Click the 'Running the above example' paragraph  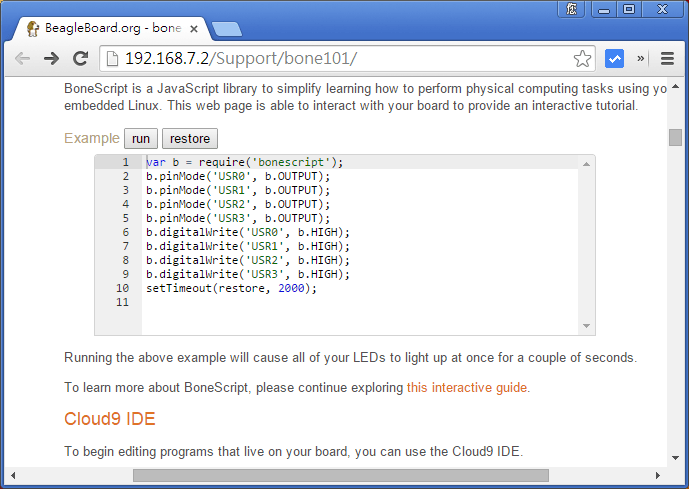pyautogui.click(x=350, y=358)
